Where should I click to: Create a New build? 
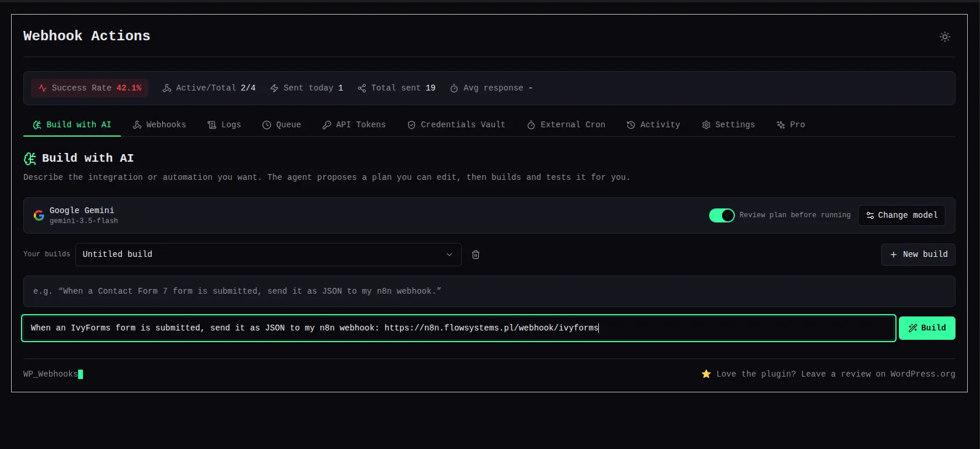pos(918,255)
